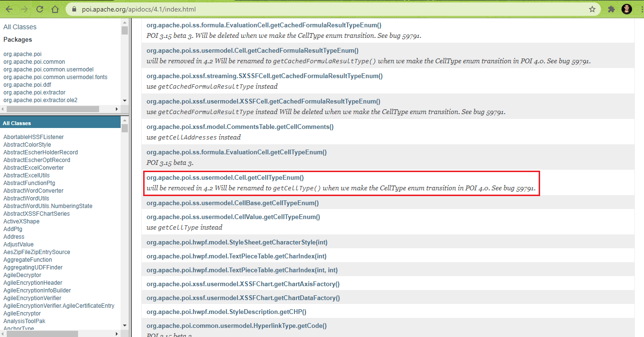
Task: Open AbstractXSSFChartSeries class
Action: click(36, 214)
